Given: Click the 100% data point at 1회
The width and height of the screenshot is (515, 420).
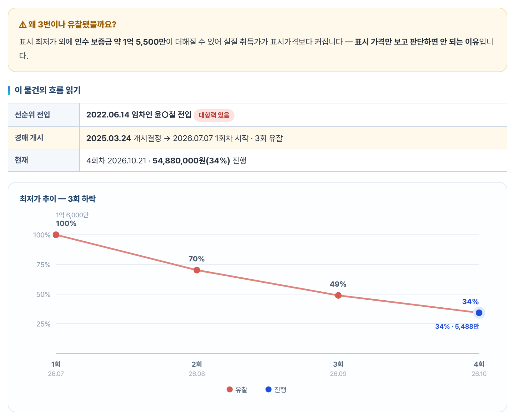Looking at the screenshot, I should point(56,235).
